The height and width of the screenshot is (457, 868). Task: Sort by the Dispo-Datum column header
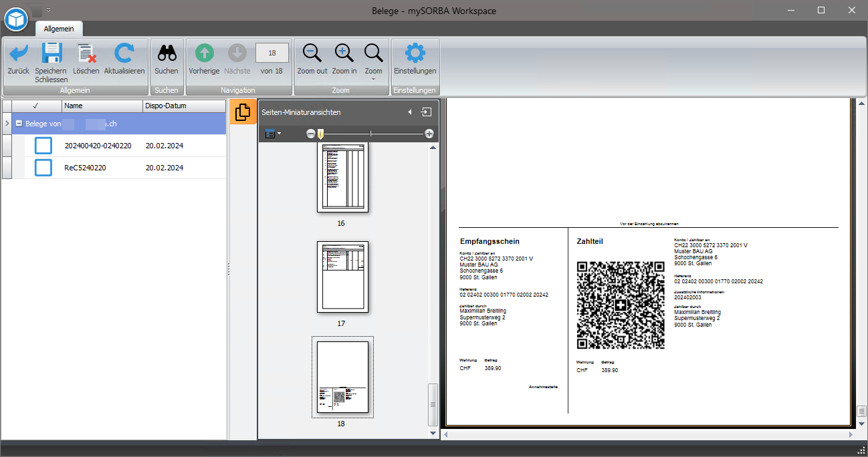[x=185, y=106]
